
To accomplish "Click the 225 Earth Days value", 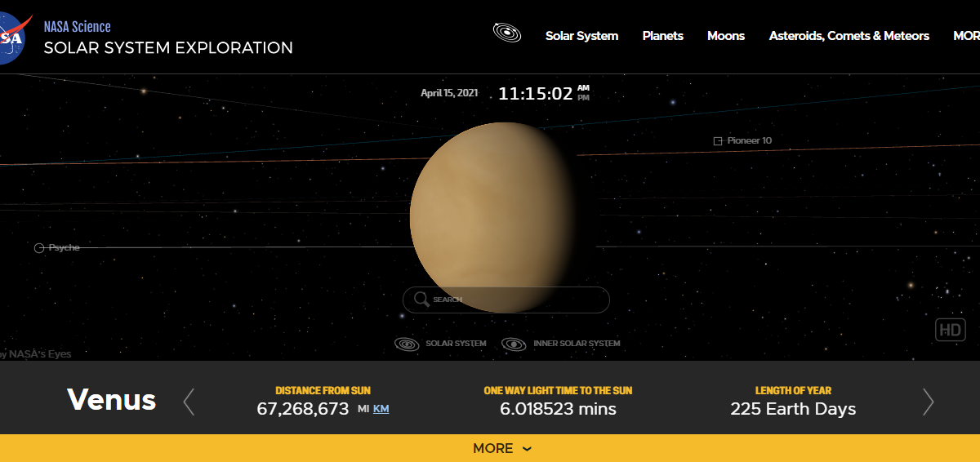I will pos(793,409).
